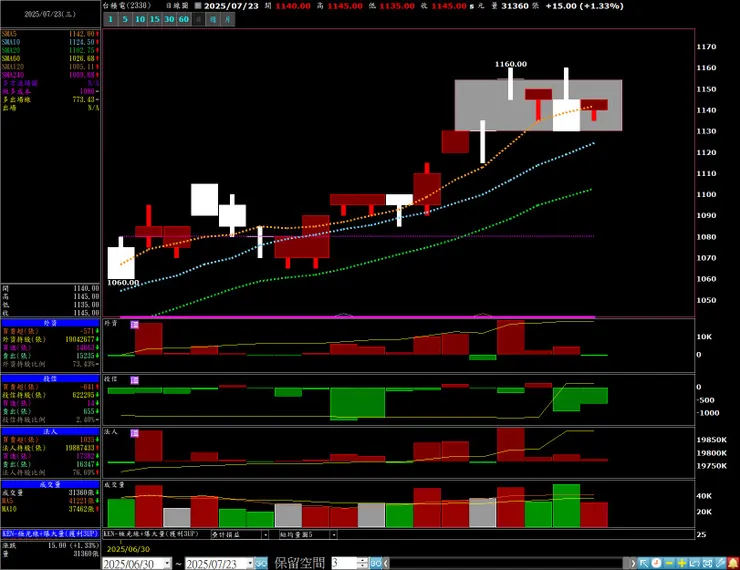Click the SMA120 legend row
Image resolution: width=740 pixels, height=570 pixels.
coord(50,67)
